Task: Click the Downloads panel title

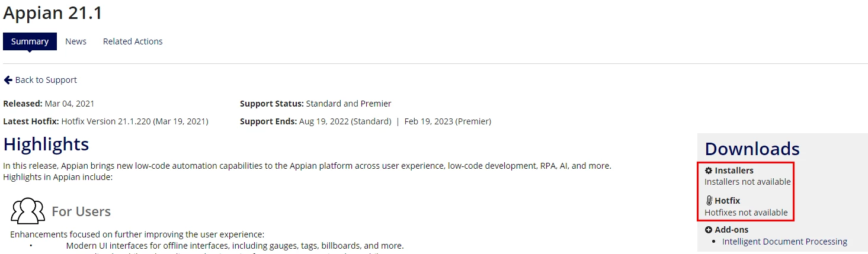Action: tap(752, 149)
